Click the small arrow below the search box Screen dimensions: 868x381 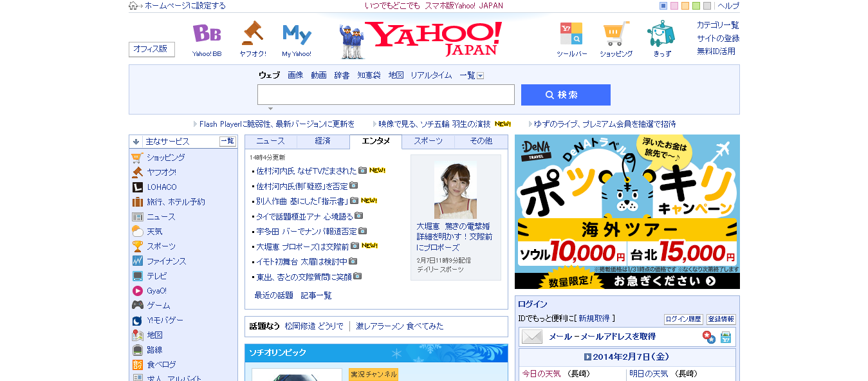270,109
